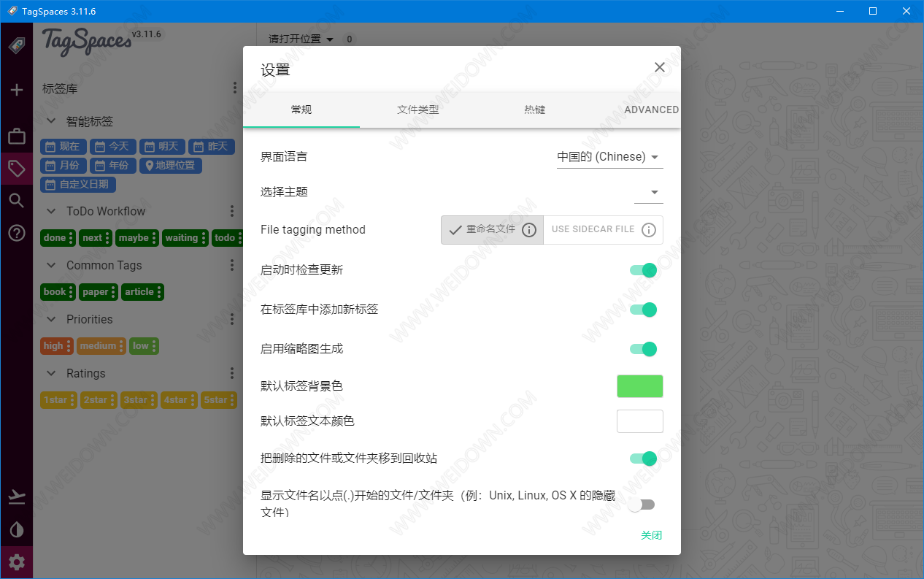Click the 5star rating tag

pyautogui.click(x=219, y=400)
